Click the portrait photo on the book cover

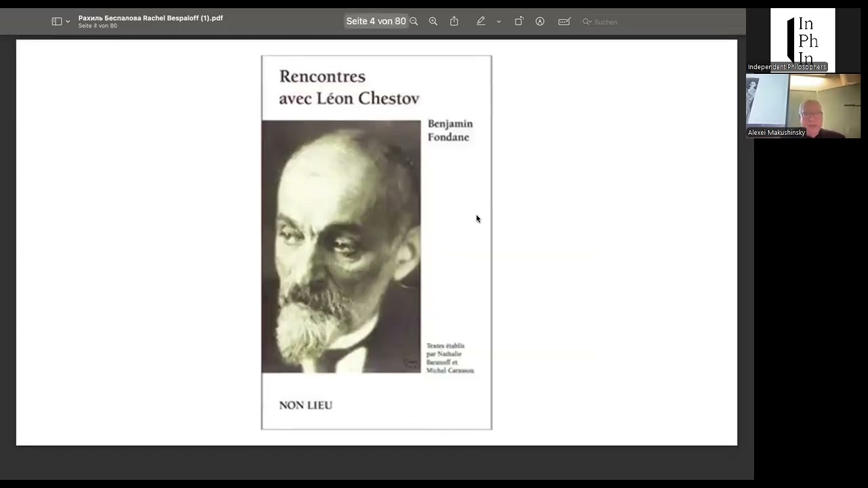pyautogui.click(x=341, y=247)
